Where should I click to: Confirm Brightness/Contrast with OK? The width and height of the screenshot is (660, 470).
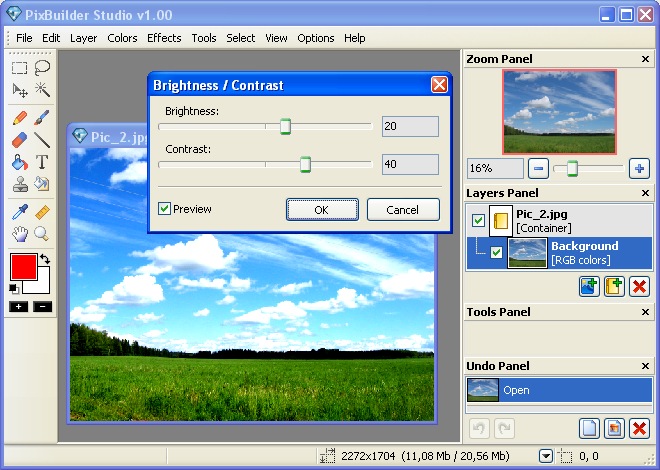(322, 210)
